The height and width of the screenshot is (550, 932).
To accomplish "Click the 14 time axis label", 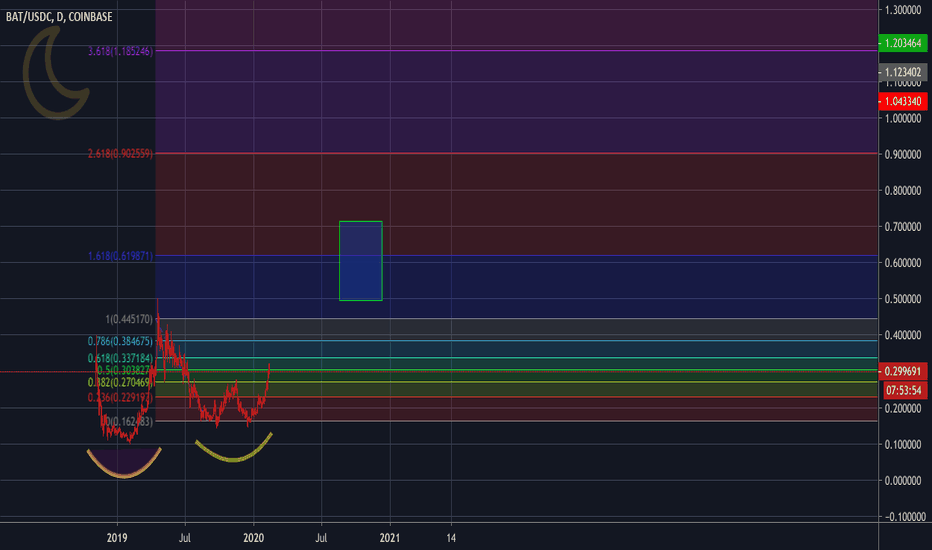I will tap(451, 538).
